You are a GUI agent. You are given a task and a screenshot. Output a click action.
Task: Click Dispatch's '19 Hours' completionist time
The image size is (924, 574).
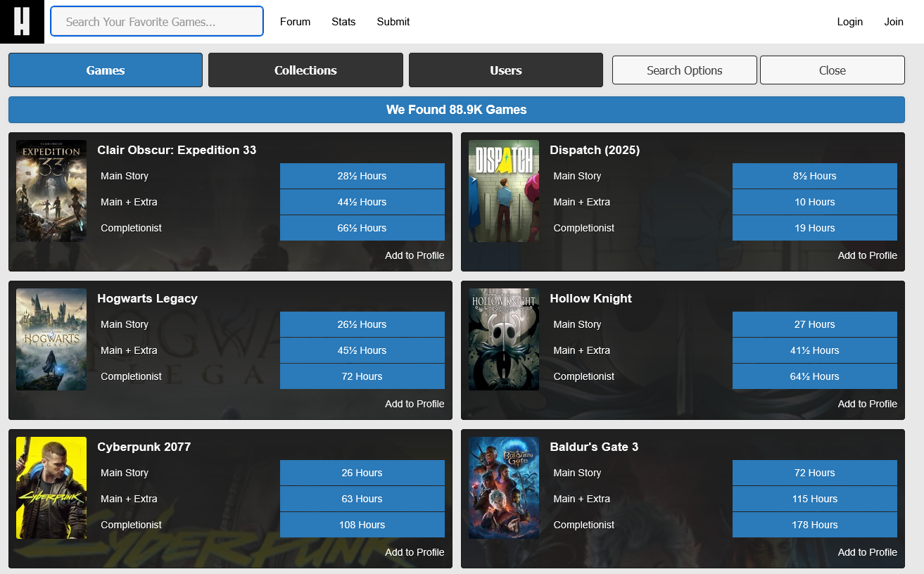point(815,228)
